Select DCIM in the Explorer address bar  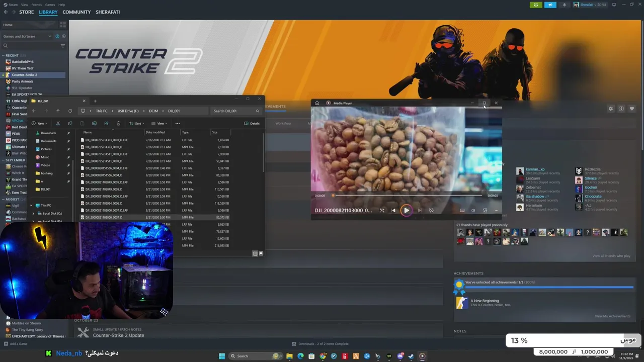click(x=153, y=111)
